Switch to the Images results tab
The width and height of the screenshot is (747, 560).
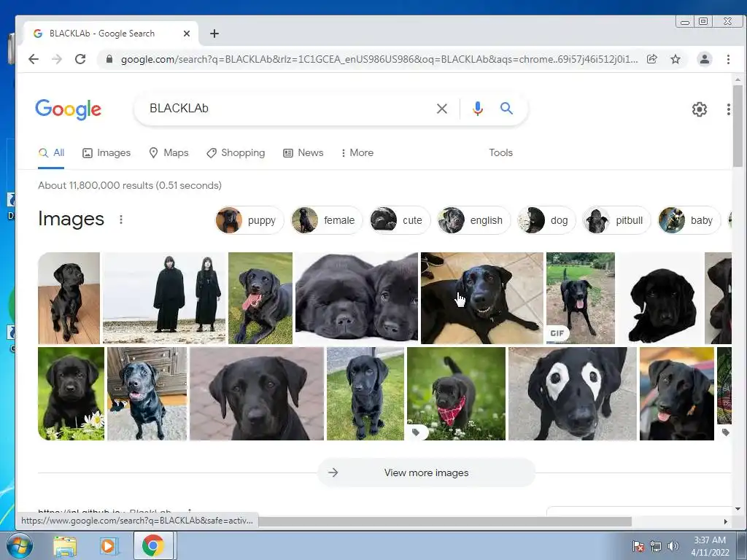click(107, 153)
